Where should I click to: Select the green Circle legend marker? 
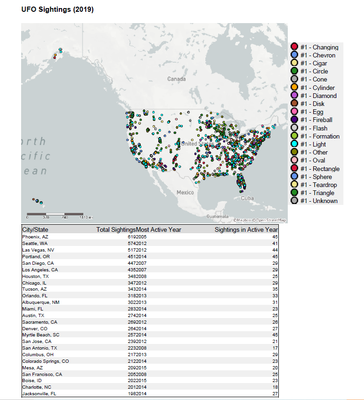[x=294, y=71]
